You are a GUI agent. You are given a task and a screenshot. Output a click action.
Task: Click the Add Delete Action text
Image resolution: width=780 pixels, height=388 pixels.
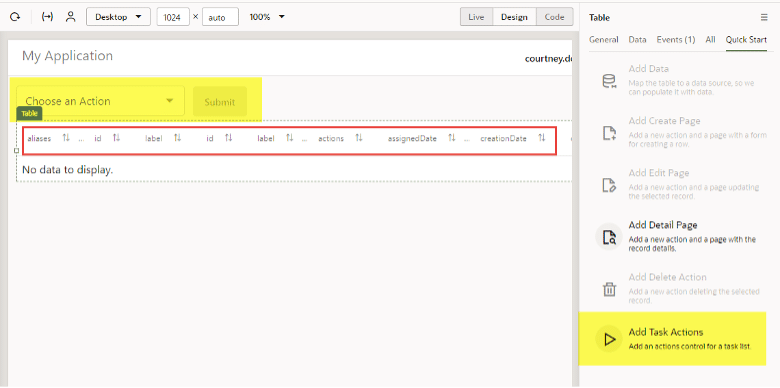pyautogui.click(x=667, y=277)
